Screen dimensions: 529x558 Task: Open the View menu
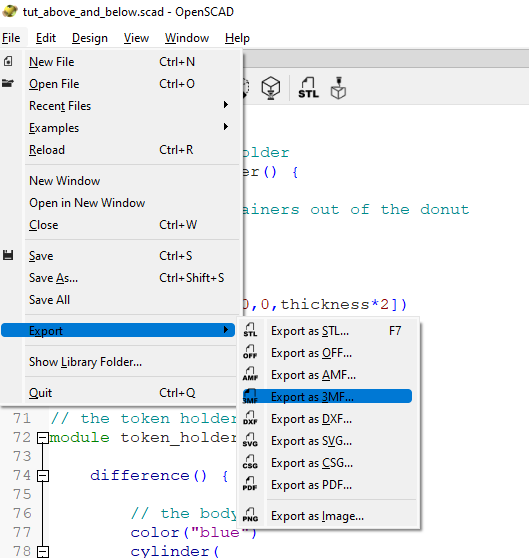tap(136, 38)
